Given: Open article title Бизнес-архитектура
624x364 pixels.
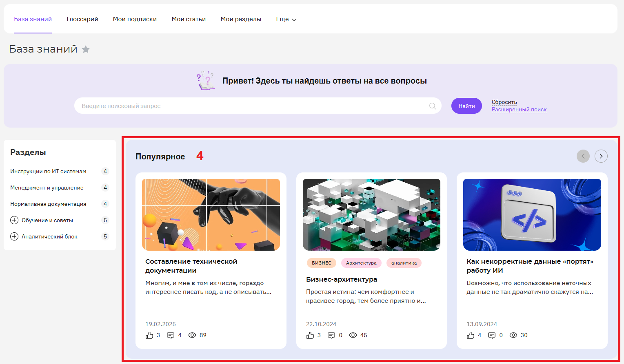Looking at the screenshot, I should [342, 279].
